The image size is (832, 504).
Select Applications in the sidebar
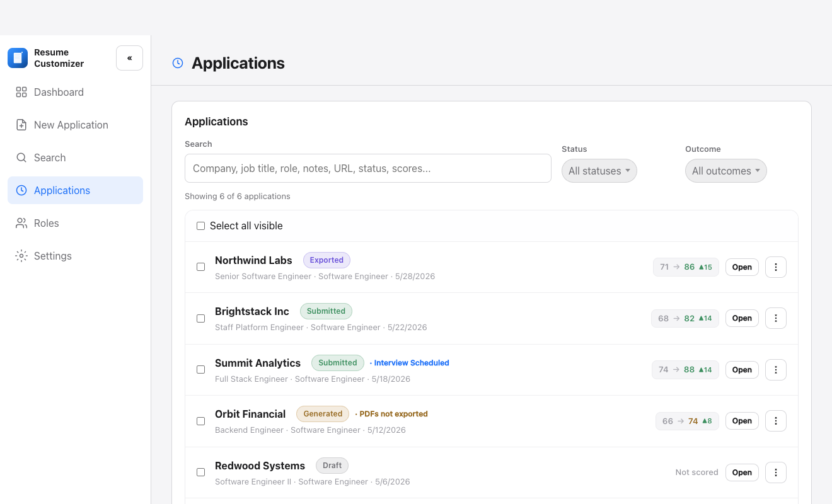[x=75, y=190]
